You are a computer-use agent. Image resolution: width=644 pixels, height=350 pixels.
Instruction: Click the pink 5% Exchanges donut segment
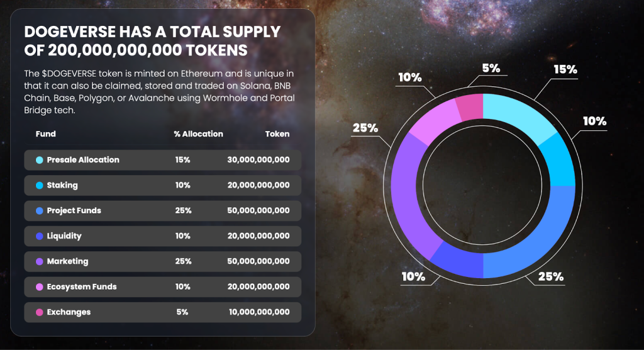point(470,106)
